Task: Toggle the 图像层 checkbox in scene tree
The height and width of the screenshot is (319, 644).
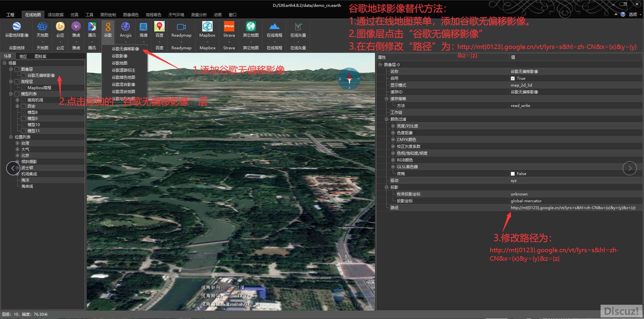Action: (17, 69)
